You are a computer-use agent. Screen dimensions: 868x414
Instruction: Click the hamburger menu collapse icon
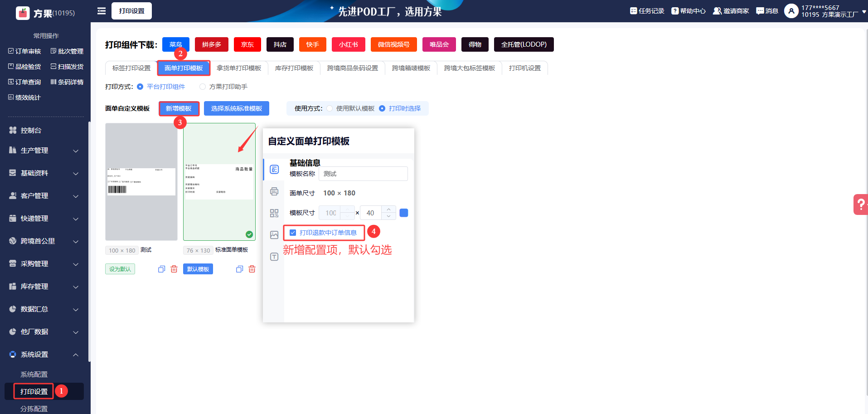coord(102,11)
